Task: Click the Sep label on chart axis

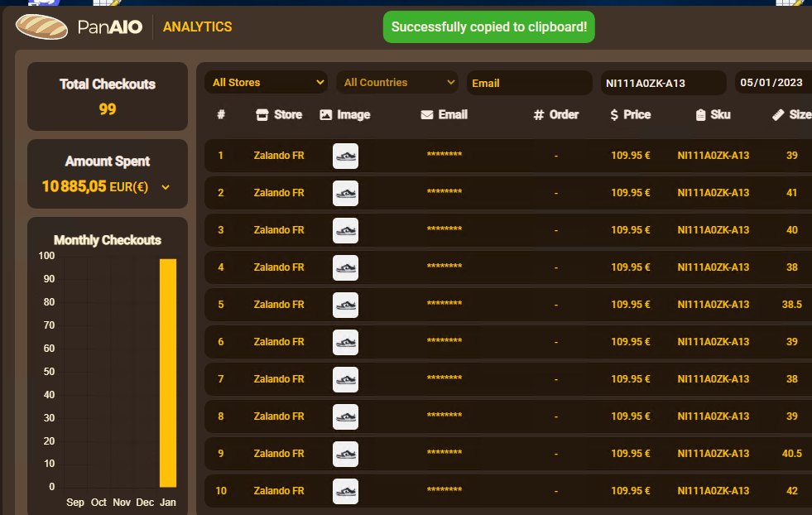Action: 75,503
